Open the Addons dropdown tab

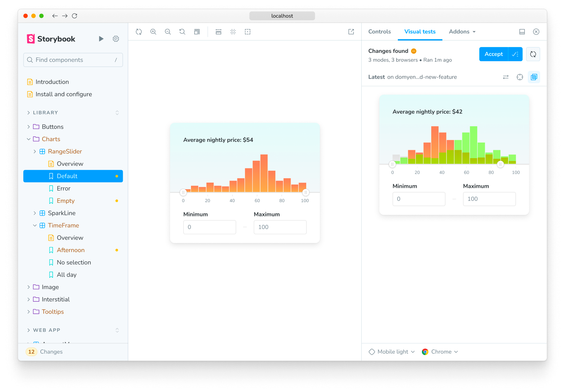coord(462,32)
